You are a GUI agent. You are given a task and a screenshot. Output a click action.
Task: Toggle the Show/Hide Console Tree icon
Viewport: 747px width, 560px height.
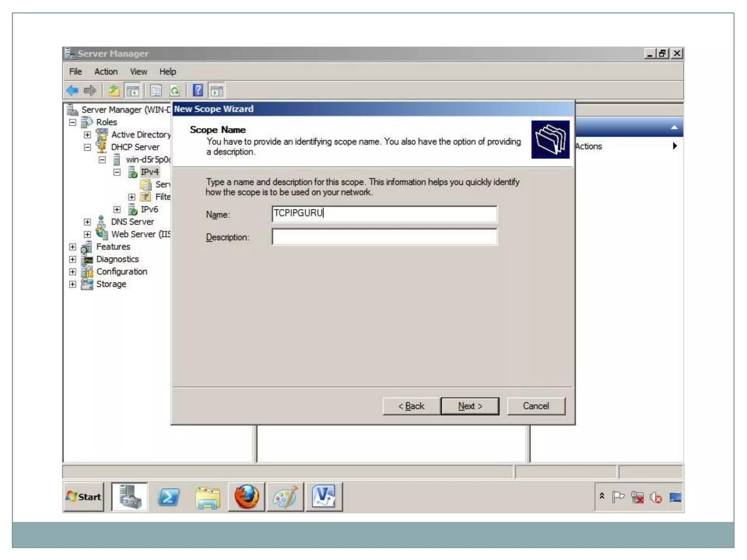[x=132, y=90]
